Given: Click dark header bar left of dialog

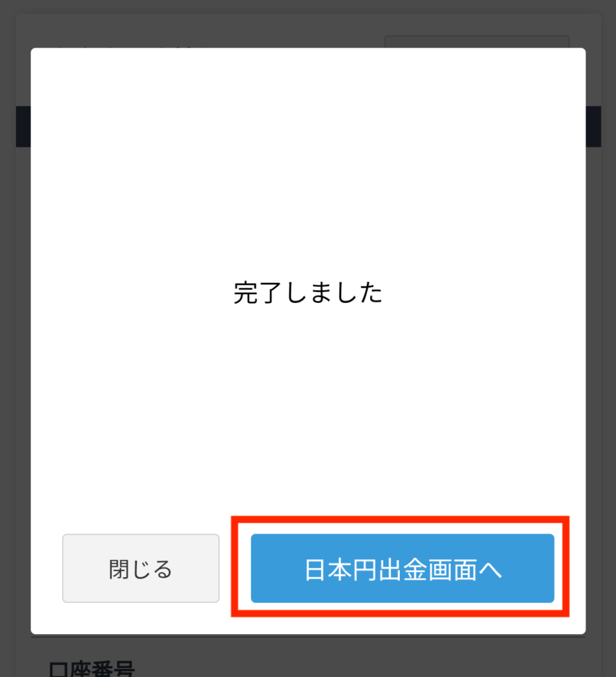Looking at the screenshot, I should pos(23,126).
